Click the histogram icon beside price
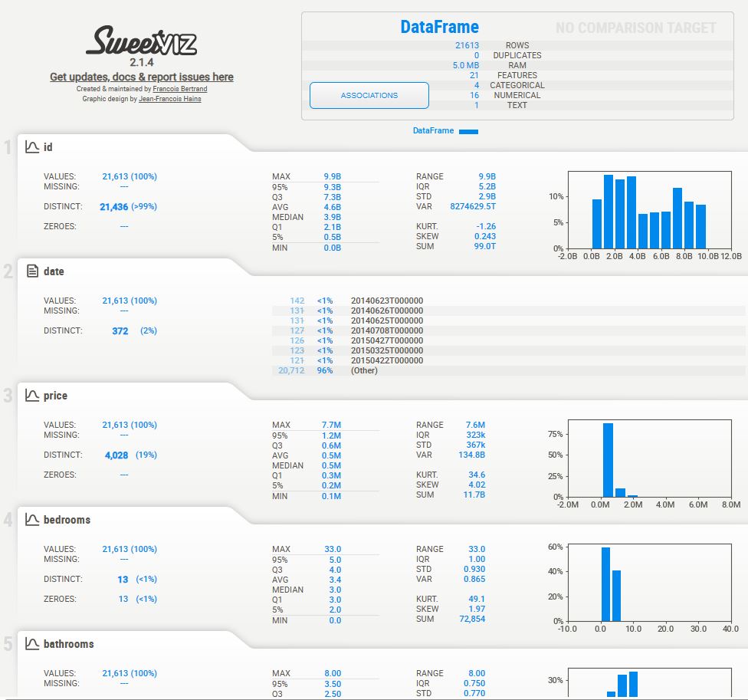The image size is (748, 700). (31, 394)
